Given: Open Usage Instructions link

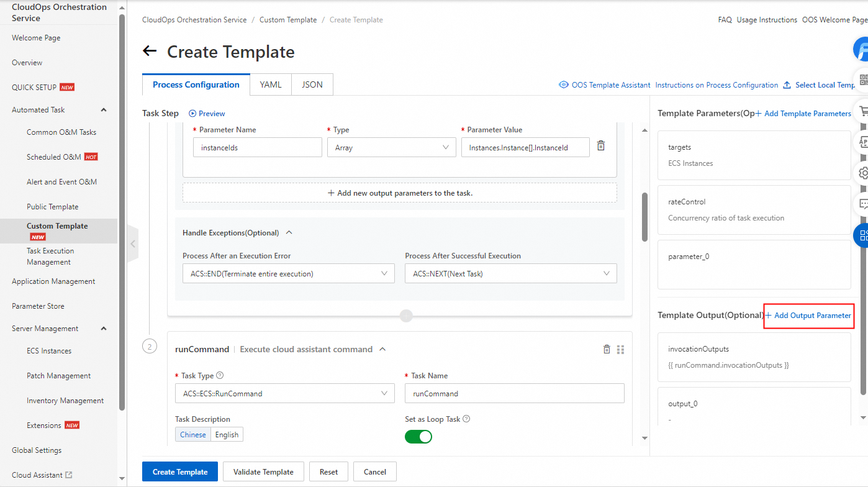Looking at the screenshot, I should click(767, 20).
